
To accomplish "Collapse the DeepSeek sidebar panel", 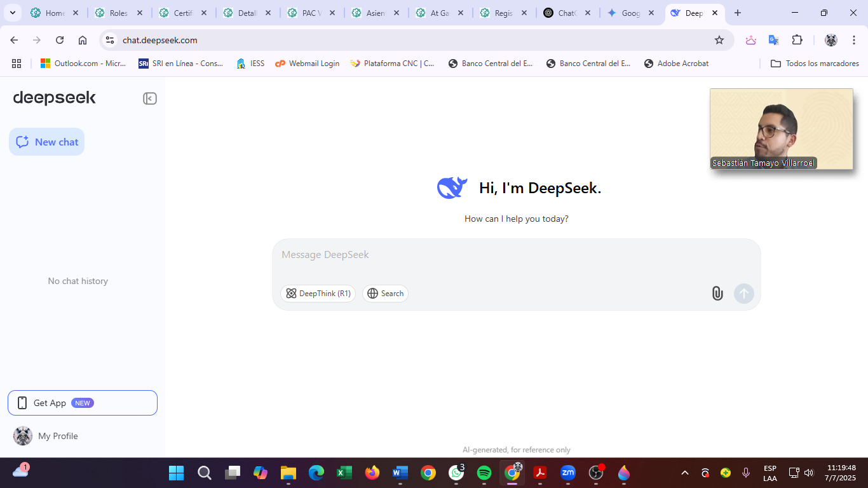I will click(150, 98).
